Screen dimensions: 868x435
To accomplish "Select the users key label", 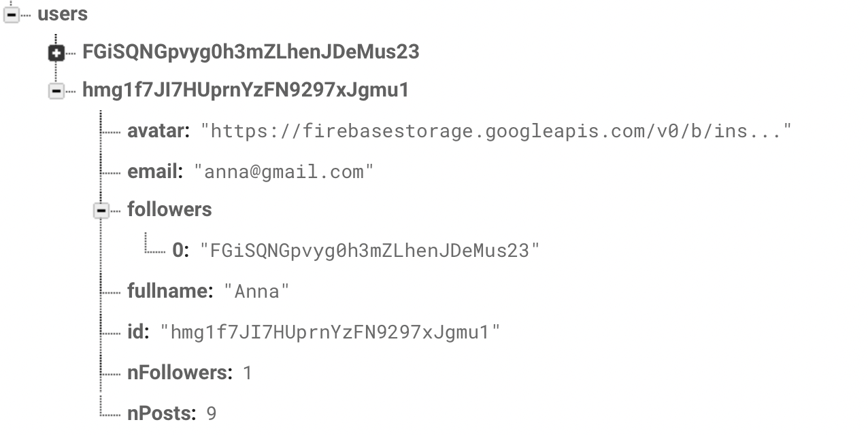I will pyautogui.click(x=63, y=14).
